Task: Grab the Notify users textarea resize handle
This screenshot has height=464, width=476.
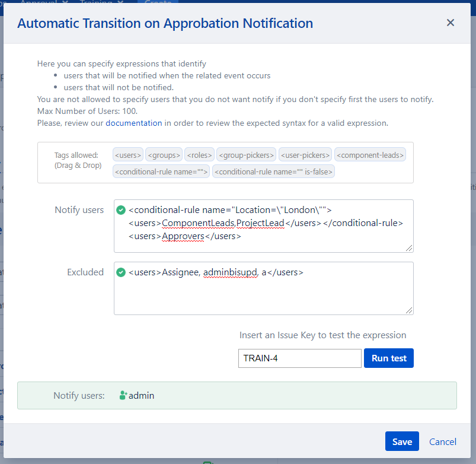Action: (410, 248)
